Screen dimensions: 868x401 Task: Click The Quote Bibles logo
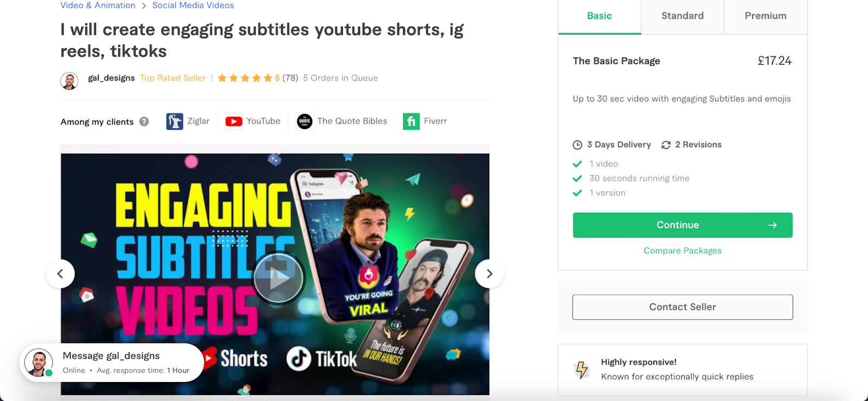point(304,122)
